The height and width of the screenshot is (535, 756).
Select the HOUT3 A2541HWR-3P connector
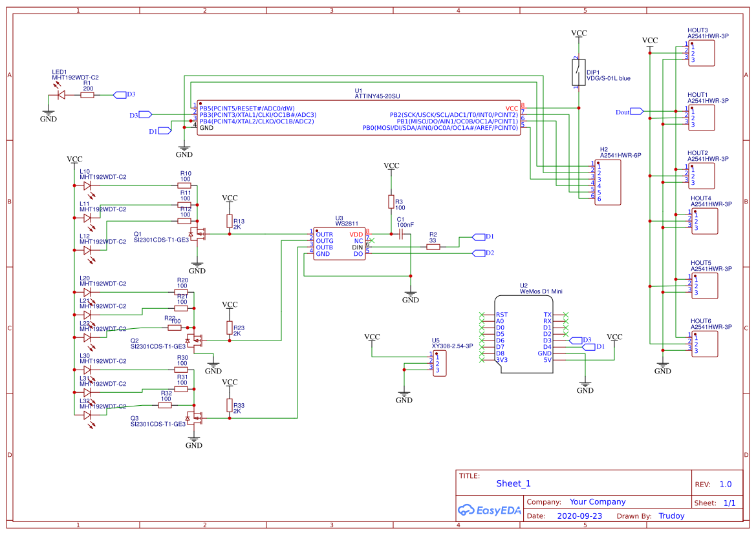pos(702,52)
